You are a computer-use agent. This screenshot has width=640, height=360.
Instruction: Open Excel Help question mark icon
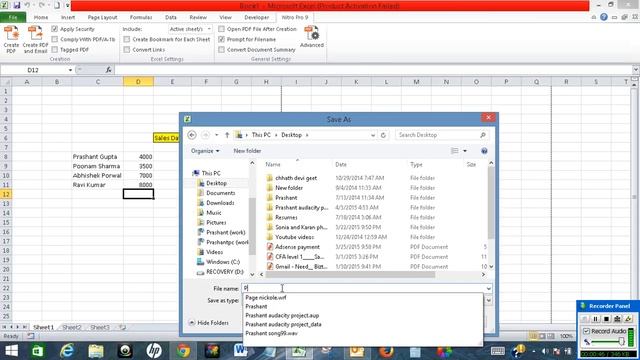(604, 17)
